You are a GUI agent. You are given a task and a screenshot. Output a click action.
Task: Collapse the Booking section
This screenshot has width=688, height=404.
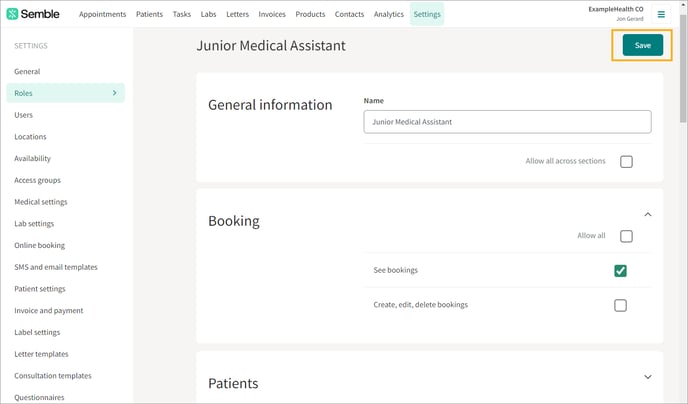(648, 214)
